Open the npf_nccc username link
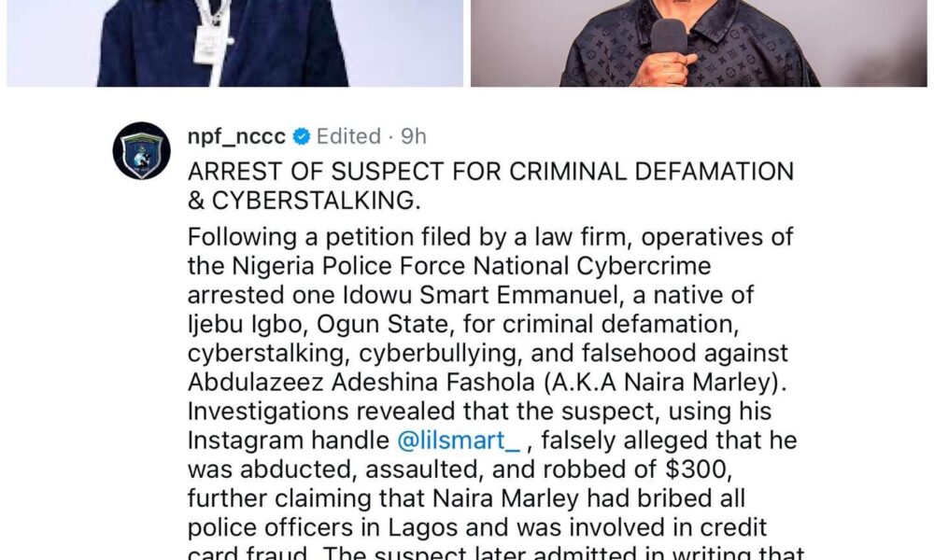934x560 pixels. pyautogui.click(x=236, y=137)
